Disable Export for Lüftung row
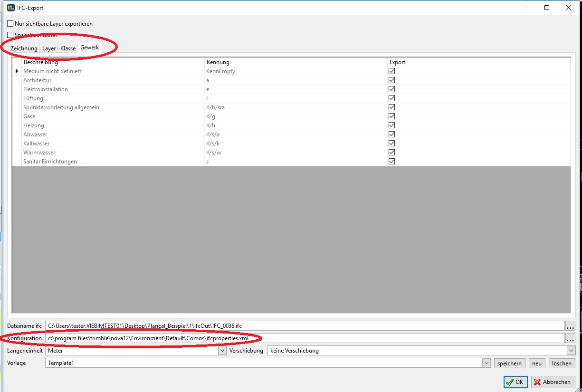 click(x=392, y=98)
